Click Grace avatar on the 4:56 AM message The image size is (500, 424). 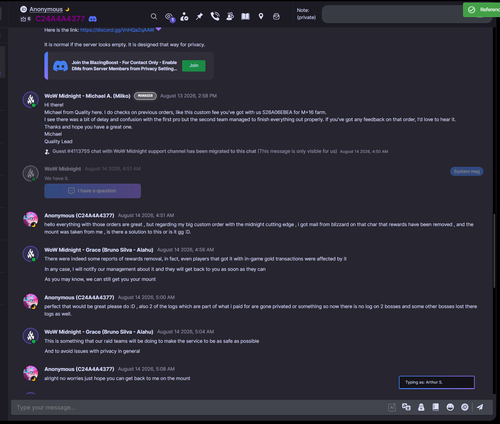point(31,254)
